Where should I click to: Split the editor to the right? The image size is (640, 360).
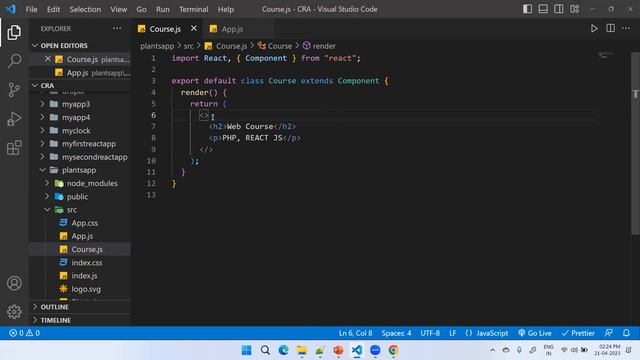coord(610,29)
